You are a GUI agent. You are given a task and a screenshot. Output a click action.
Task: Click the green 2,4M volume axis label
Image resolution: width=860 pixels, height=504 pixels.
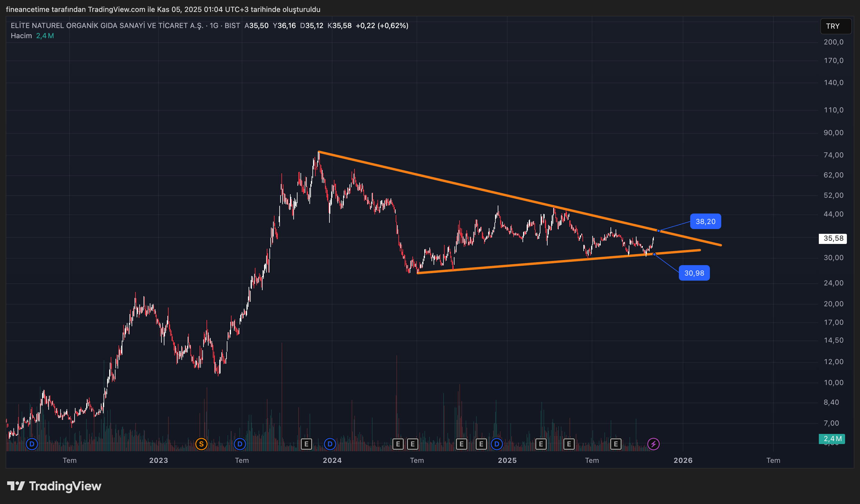[x=832, y=438]
